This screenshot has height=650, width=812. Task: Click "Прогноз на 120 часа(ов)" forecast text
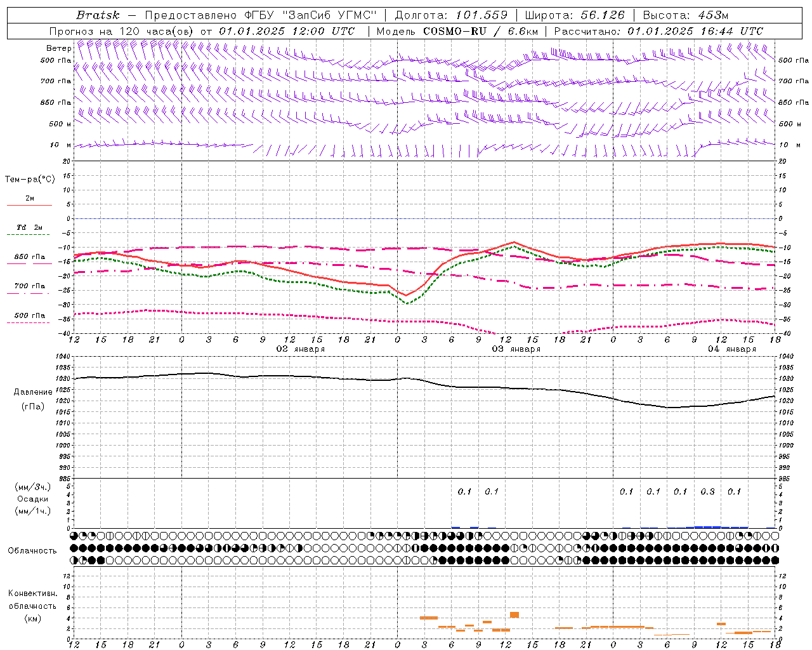coord(122,31)
